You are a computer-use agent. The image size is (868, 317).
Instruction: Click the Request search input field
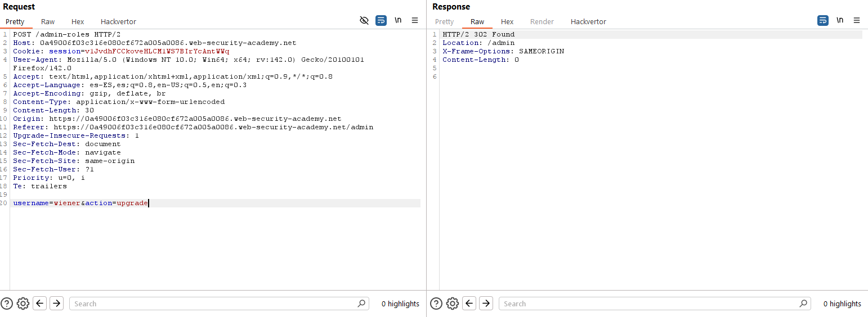point(214,304)
